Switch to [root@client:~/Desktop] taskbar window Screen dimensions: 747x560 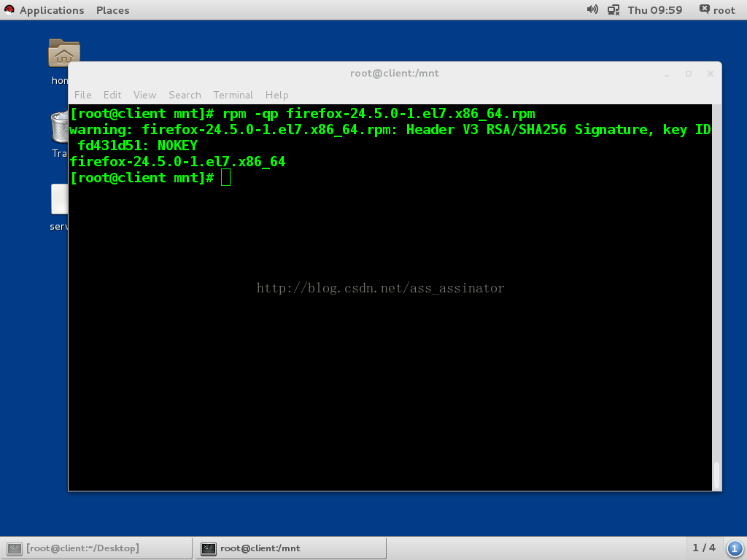(x=96, y=548)
